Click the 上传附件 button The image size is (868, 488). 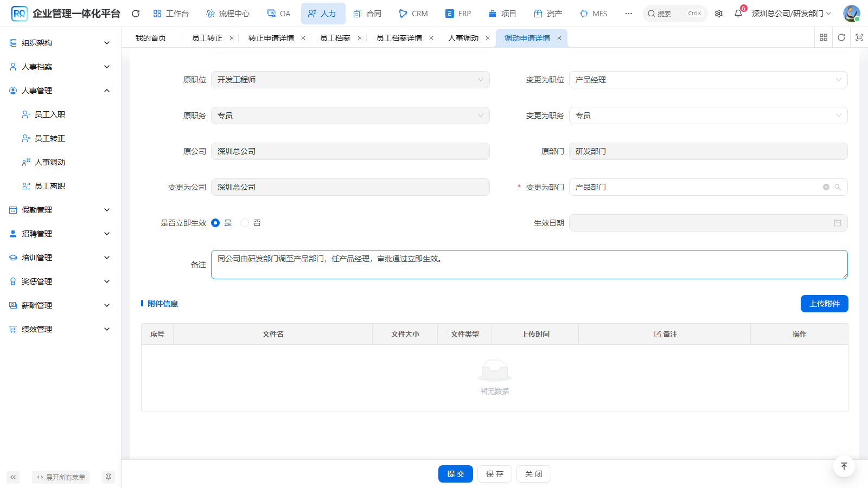[825, 304]
